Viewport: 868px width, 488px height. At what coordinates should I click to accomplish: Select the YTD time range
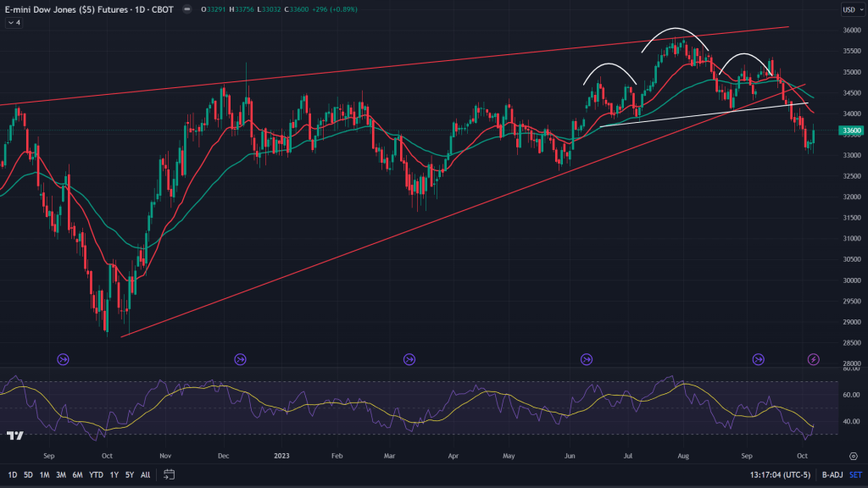pos(95,475)
